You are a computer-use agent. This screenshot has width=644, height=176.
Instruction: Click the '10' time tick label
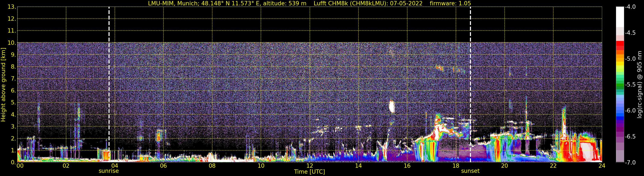coord(261,166)
